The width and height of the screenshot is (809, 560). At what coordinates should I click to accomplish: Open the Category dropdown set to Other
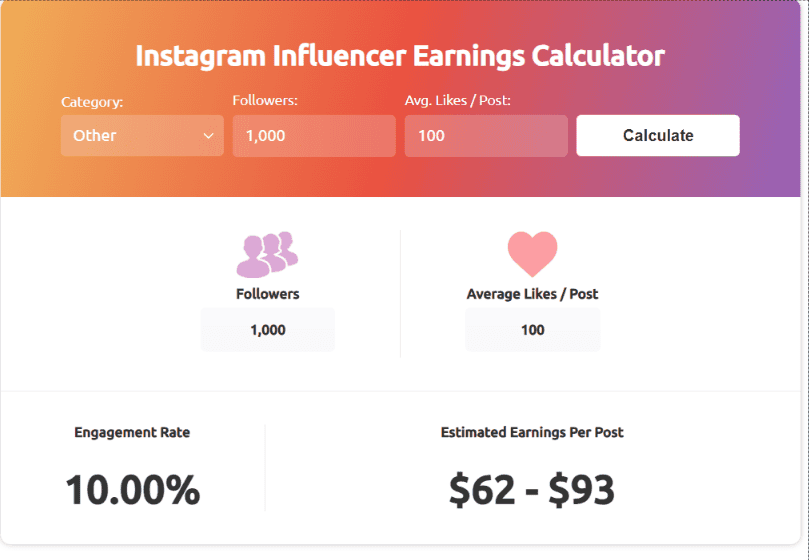tap(142, 136)
